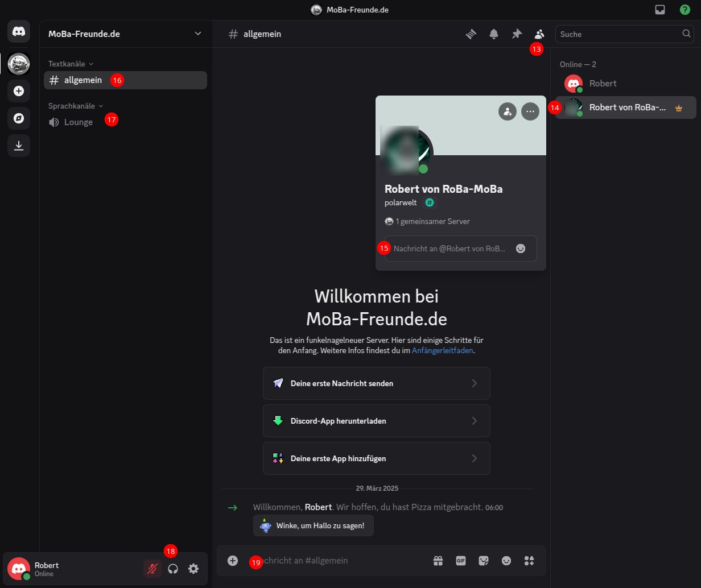Click the crown owner icon
Screen dimensions: 701x588
(678, 108)
